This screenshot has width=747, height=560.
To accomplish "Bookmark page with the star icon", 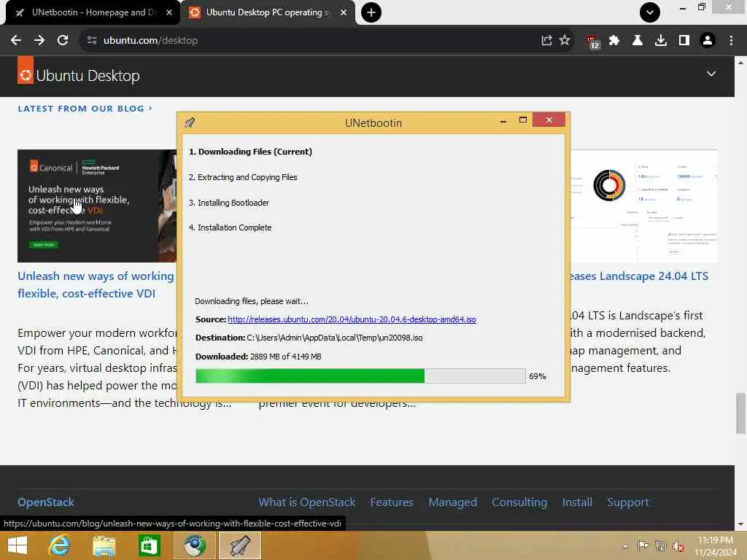I will click(x=565, y=41).
